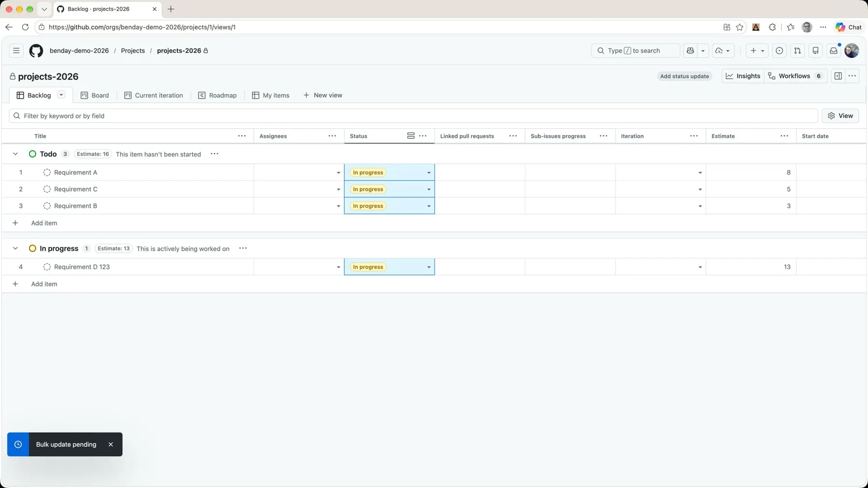
Task: Switch to the Roadmap view tab
Action: (218, 95)
